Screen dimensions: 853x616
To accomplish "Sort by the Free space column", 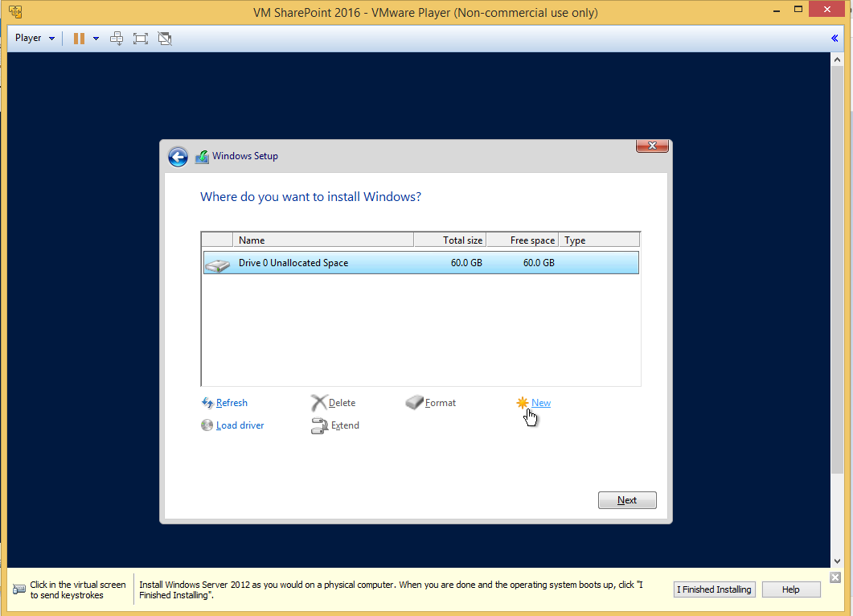I will pyautogui.click(x=523, y=240).
